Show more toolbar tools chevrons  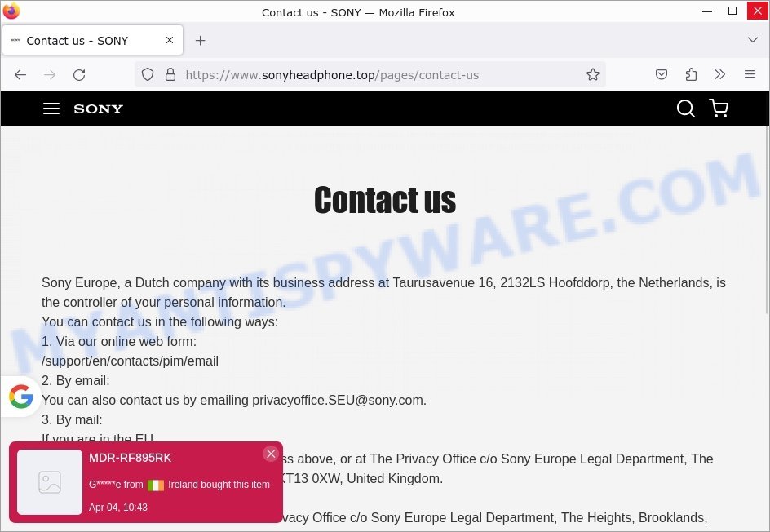(x=720, y=75)
